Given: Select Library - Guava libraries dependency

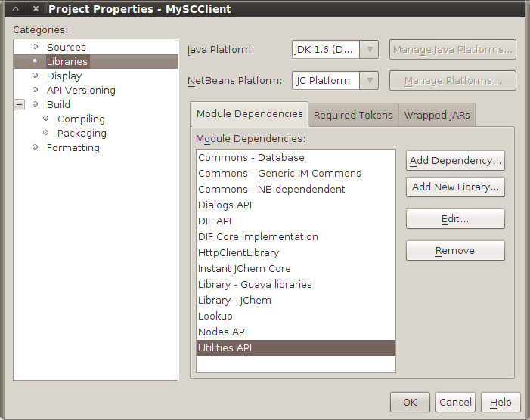Looking at the screenshot, I should point(255,284).
